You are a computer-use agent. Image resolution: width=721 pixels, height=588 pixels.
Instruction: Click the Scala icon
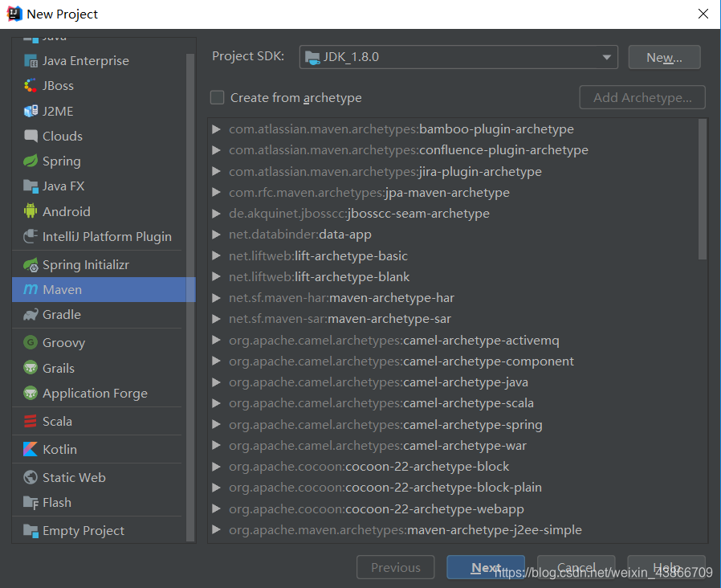point(31,422)
